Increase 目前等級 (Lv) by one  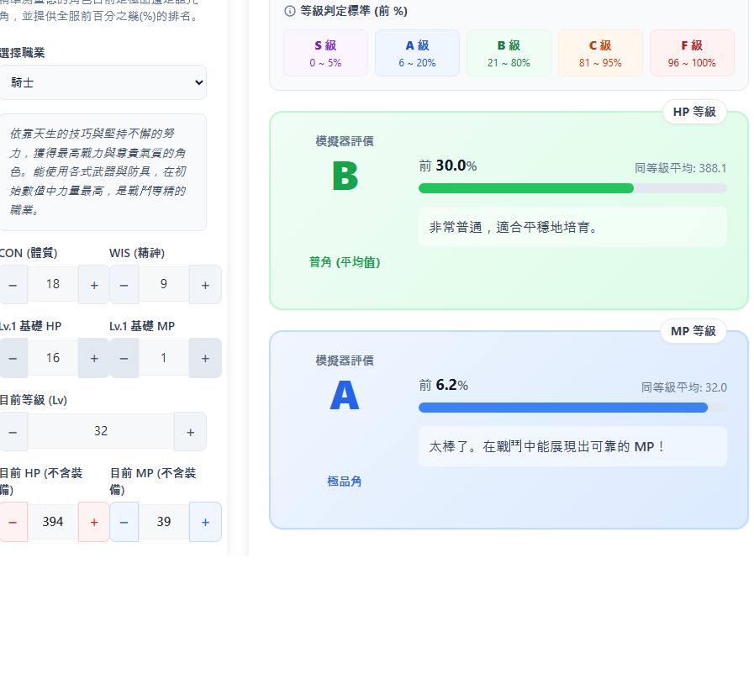click(190, 431)
